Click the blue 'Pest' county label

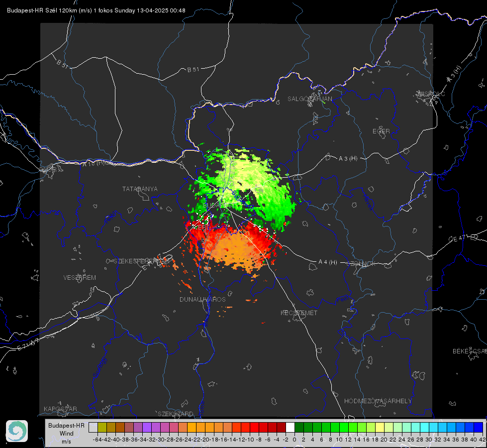342,299
